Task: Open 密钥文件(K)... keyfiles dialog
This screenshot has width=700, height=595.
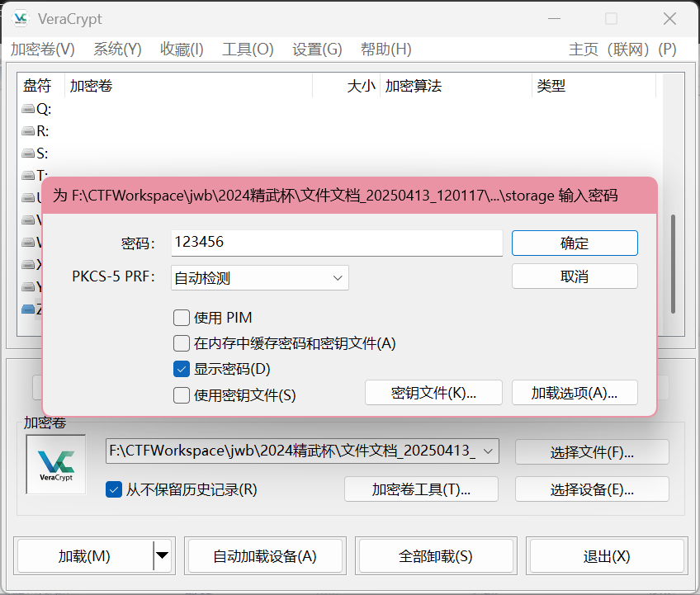Action: click(433, 393)
